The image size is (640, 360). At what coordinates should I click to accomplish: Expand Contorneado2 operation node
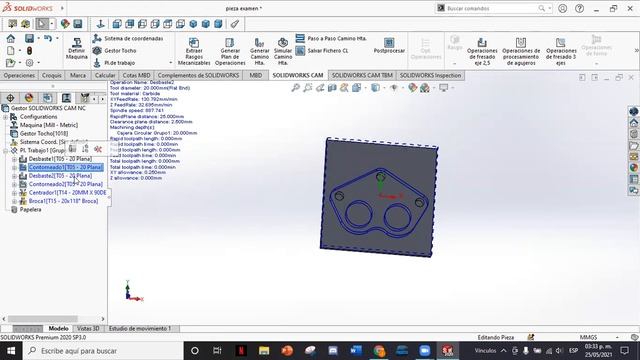pyautogui.click(x=14, y=184)
